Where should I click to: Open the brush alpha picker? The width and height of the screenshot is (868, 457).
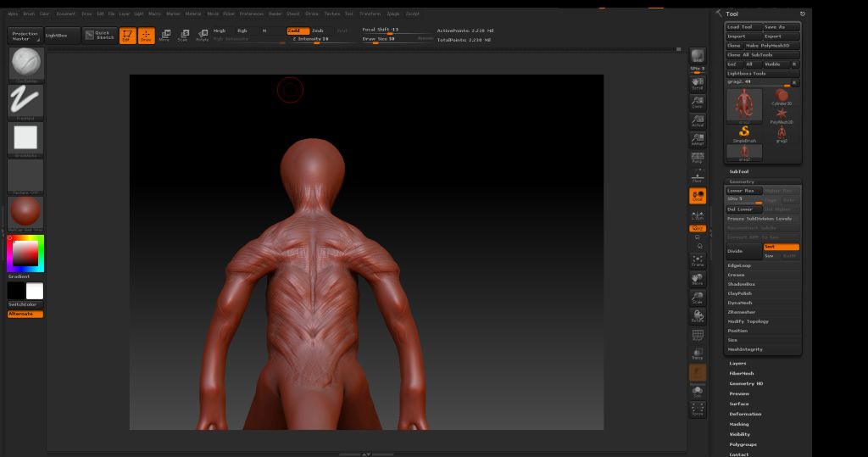(25, 138)
